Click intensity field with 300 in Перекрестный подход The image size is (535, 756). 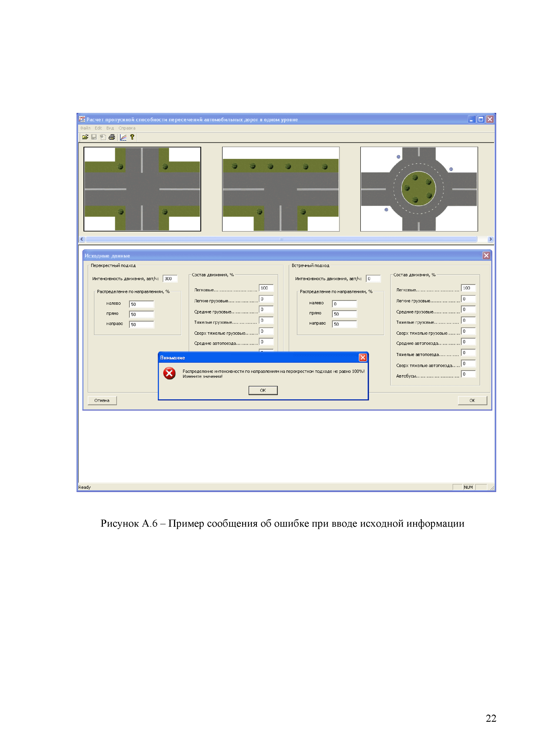point(170,279)
